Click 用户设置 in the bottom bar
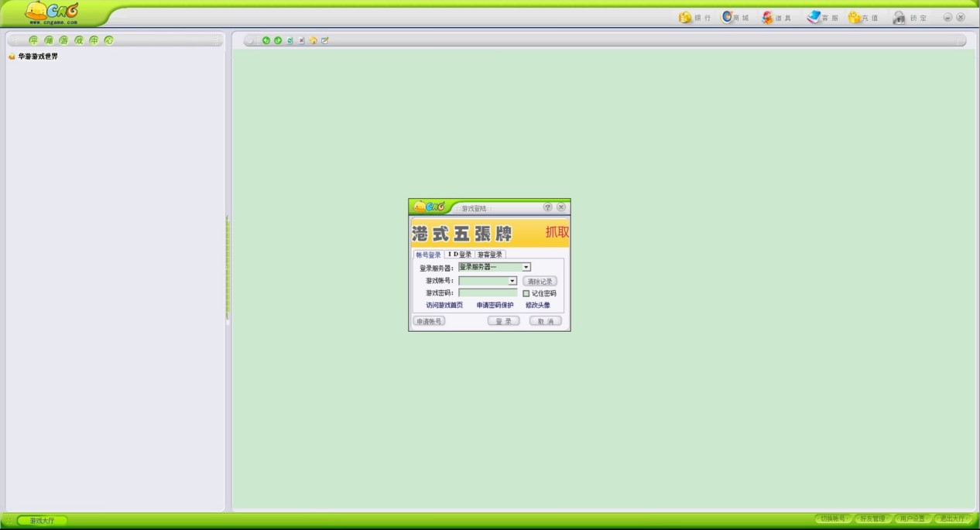Image resolution: width=980 pixels, height=530 pixels. (x=913, y=519)
